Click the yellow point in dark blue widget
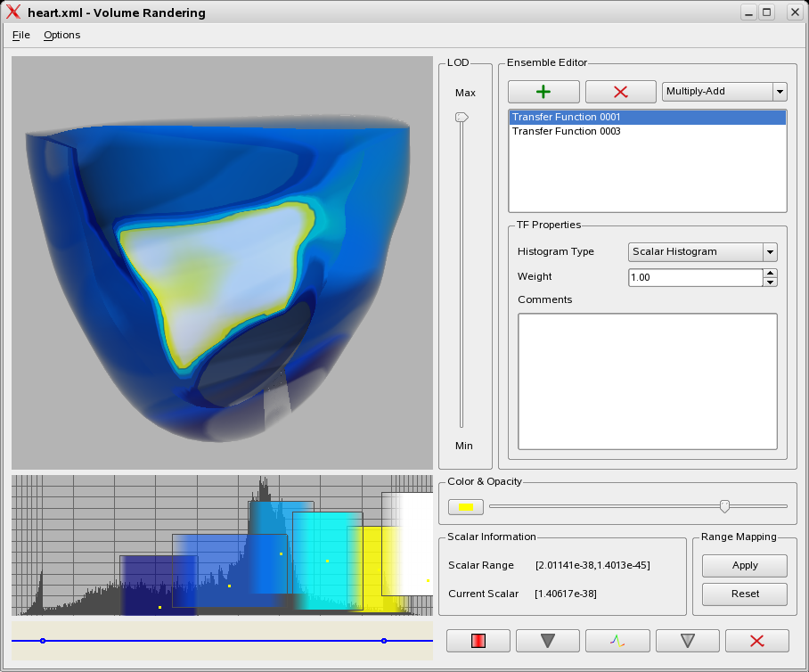This screenshot has height=672, width=809. point(160,608)
